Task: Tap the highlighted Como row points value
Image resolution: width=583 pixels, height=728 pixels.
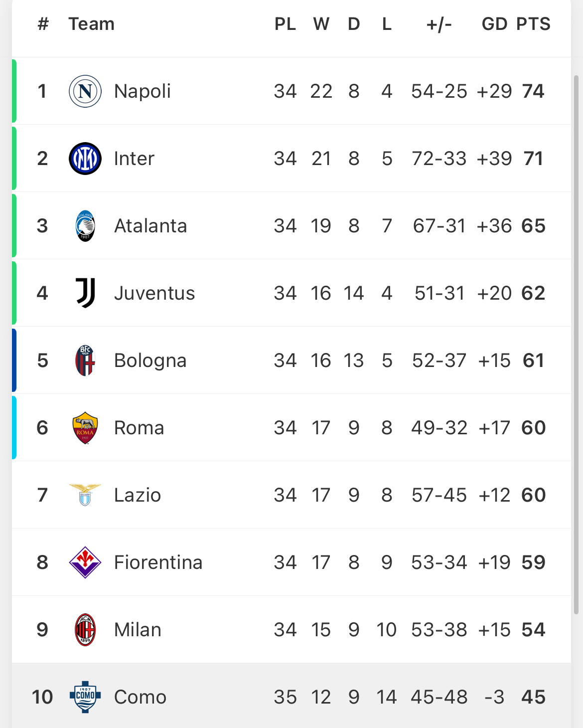Action: (533, 697)
